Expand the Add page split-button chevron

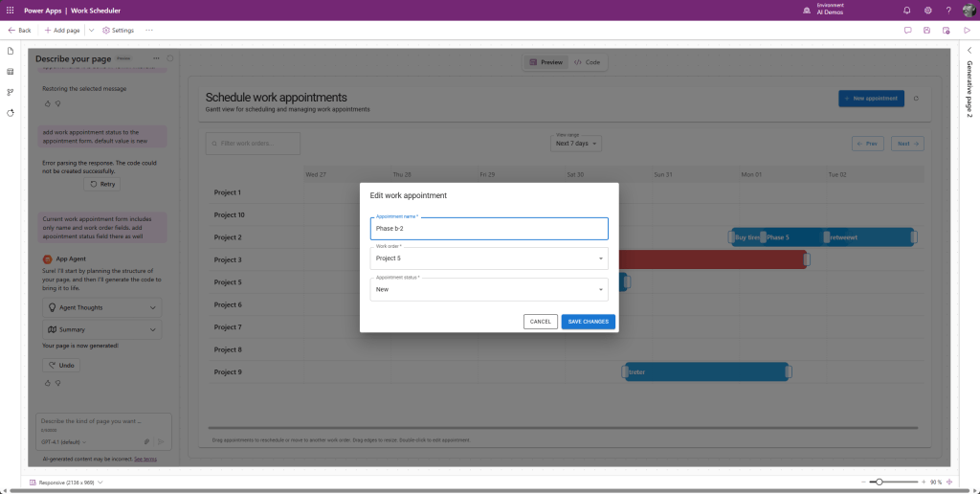coord(91,31)
